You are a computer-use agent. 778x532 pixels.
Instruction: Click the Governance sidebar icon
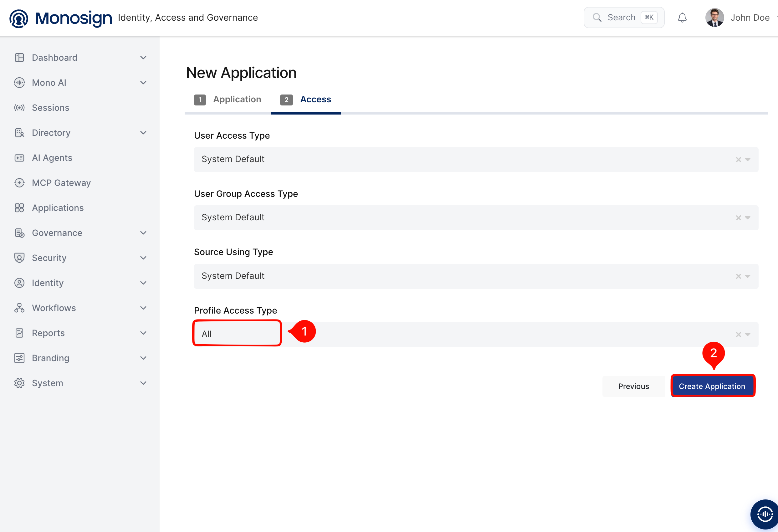tap(19, 233)
